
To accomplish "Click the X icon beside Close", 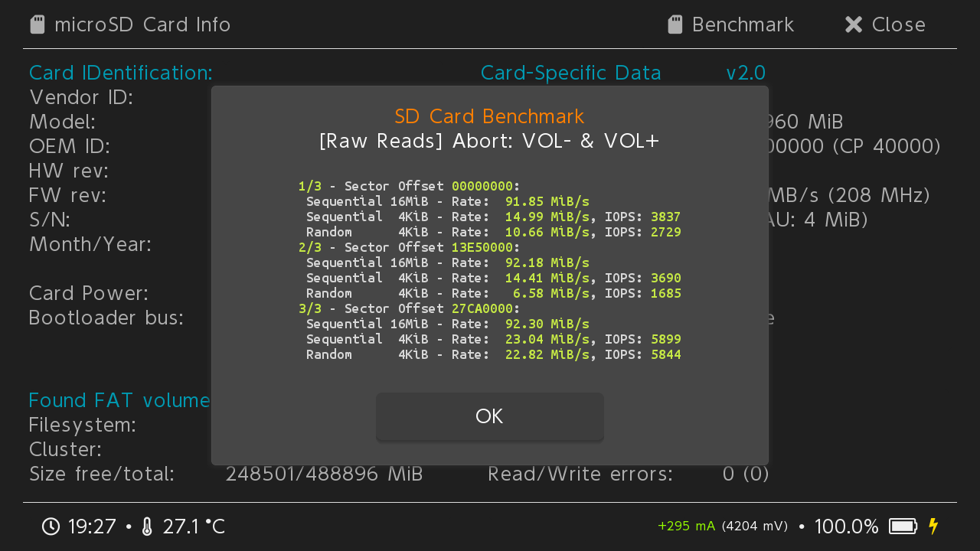I will click(x=854, y=24).
